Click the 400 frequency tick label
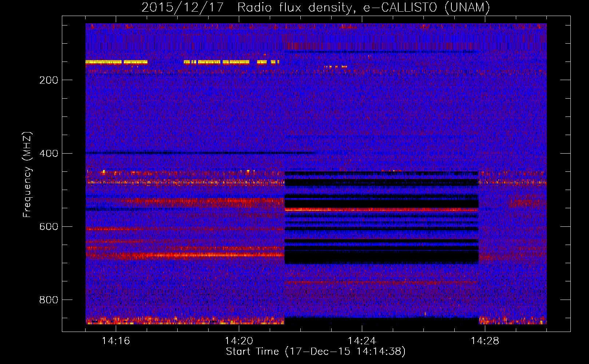The width and height of the screenshot is (589, 364). tap(48, 153)
